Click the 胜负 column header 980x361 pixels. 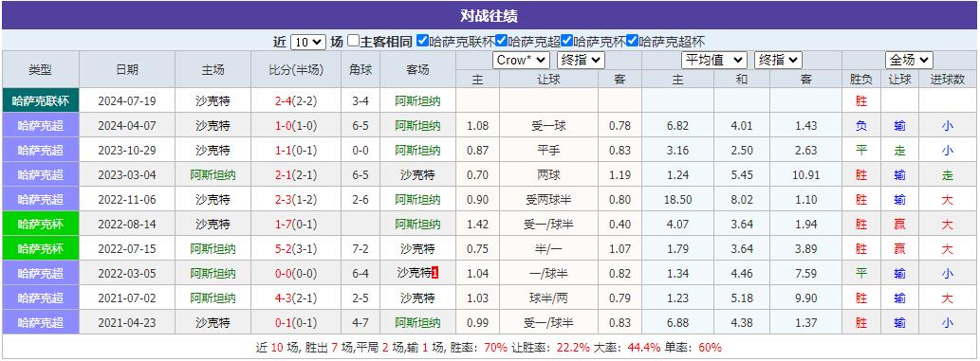tap(861, 80)
